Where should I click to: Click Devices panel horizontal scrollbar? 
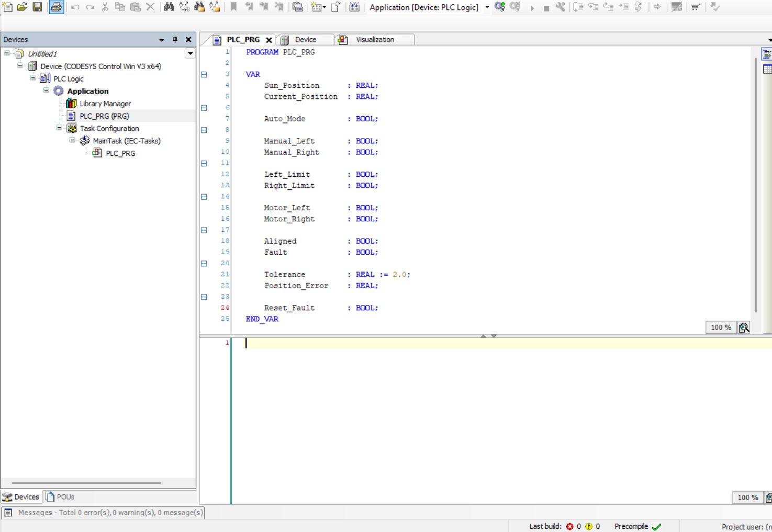pos(86,483)
